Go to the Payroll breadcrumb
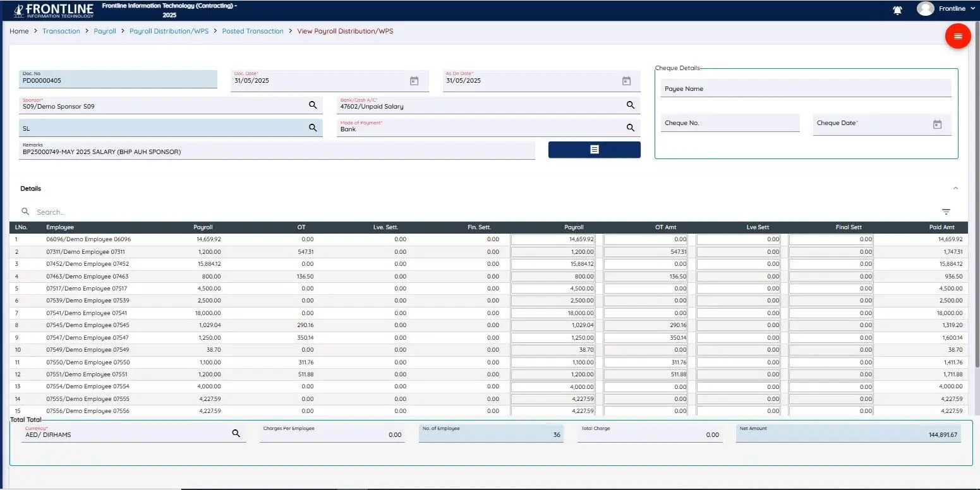The height and width of the screenshot is (490, 980). coord(105,31)
